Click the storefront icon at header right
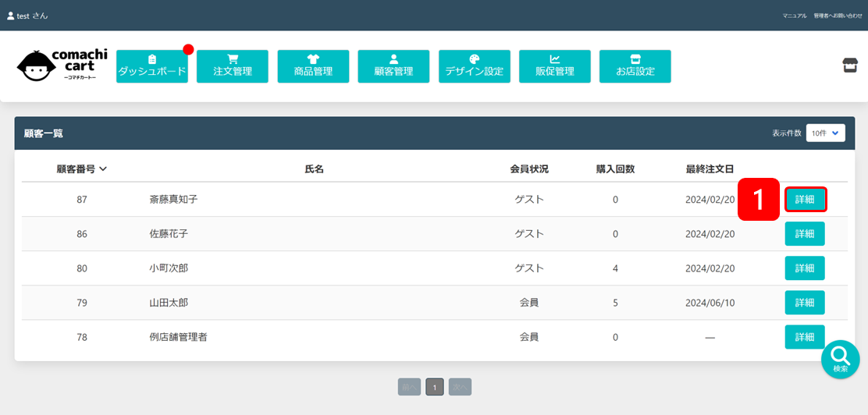 pos(850,66)
